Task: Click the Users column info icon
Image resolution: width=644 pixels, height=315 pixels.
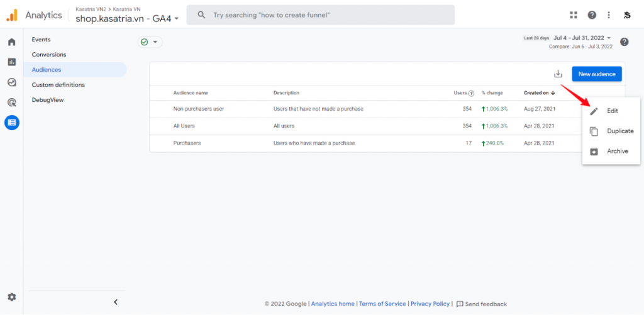Action: tap(472, 93)
